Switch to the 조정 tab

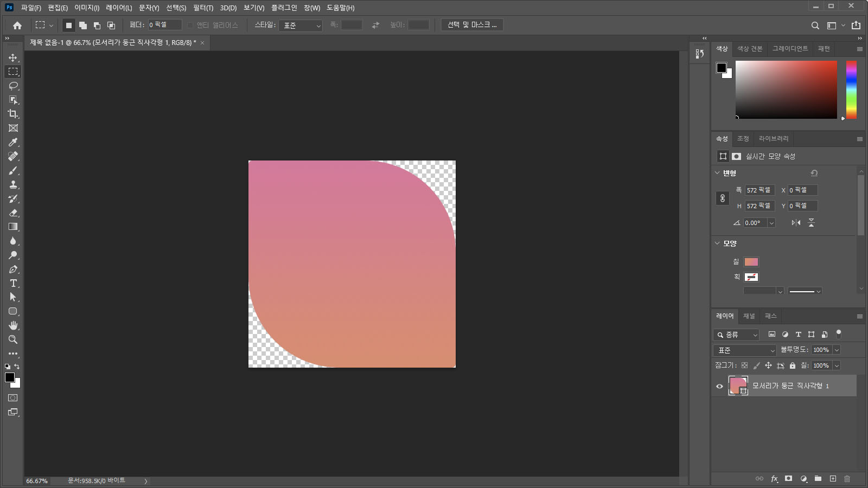pyautogui.click(x=743, y=139)
